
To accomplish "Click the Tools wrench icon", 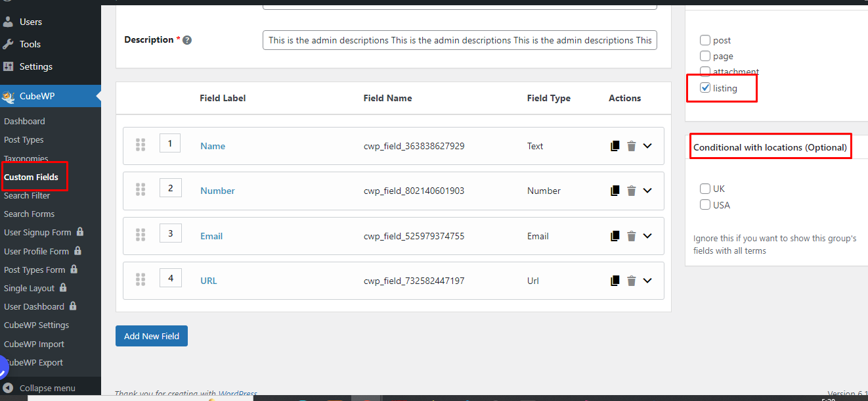I will point(8,44).
